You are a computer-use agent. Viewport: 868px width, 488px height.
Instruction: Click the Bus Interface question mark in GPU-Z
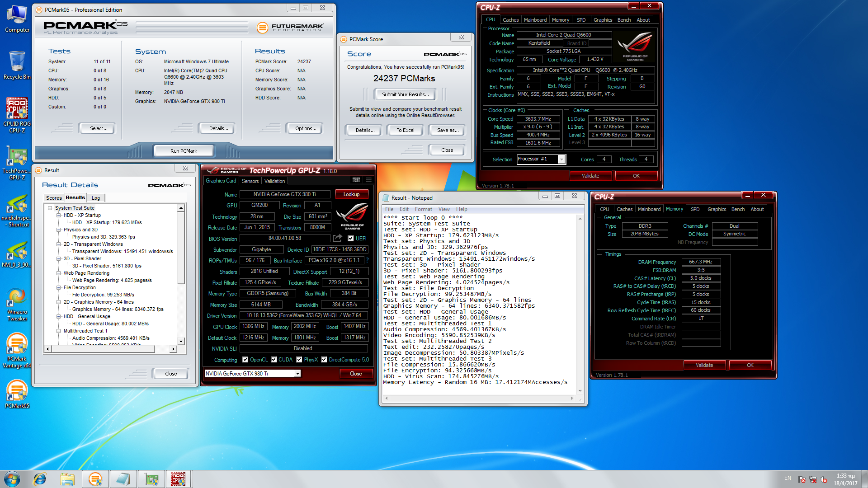click(x=368, y=260)
